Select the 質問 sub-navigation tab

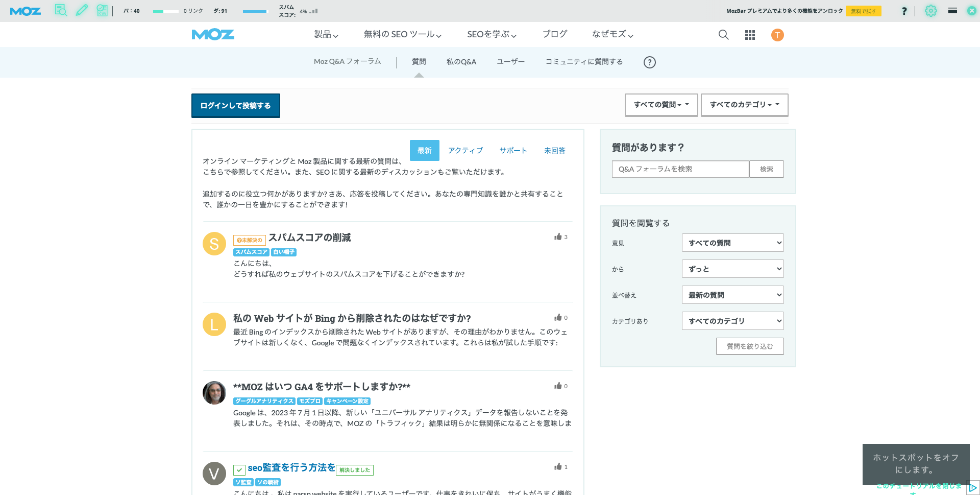[419, 62]
